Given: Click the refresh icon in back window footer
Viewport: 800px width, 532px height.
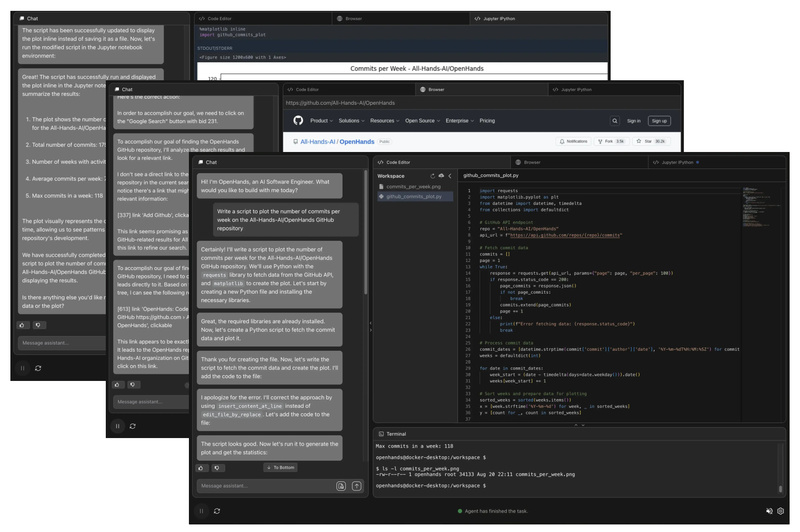Looking at the screenshot, I should click(x=38, y=368).
